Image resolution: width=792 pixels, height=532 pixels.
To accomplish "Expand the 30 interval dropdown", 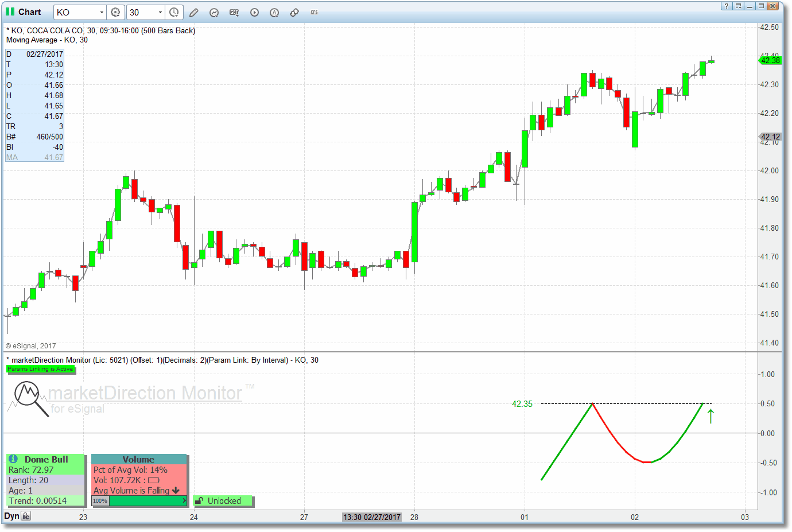I will coord(160,12).
